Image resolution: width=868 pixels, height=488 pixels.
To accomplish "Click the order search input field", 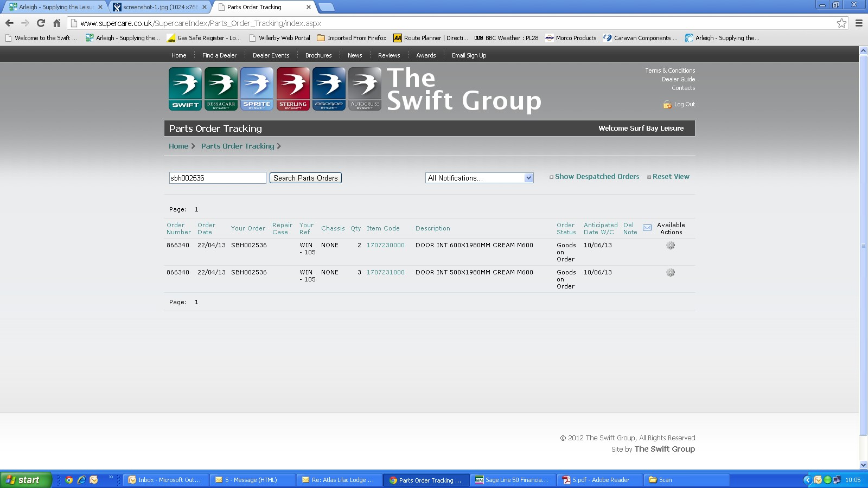I will pos(218,178).
